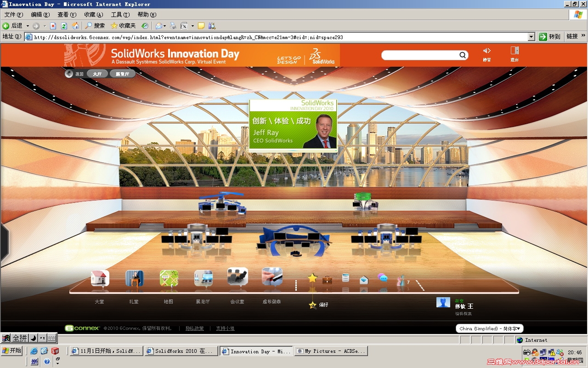Screen dimensions: 588x368
Task: Click the 返回 back arrow icon
Action: 69,74
